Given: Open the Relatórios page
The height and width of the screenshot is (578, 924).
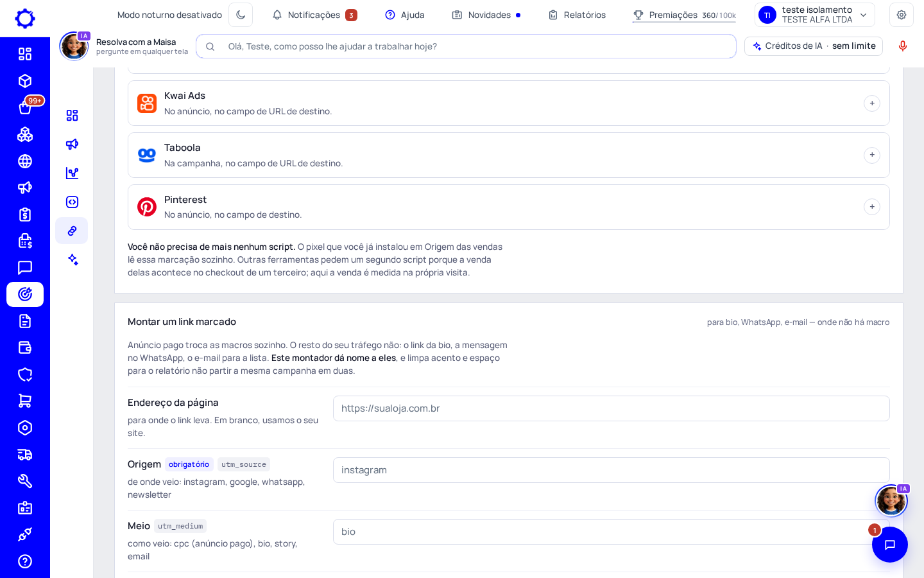Looking at the screenshot, I should click(577, 15).
